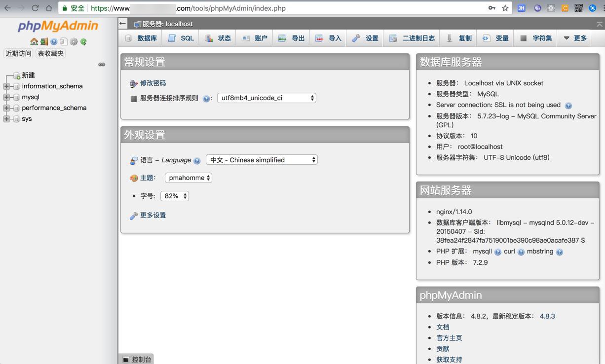
Task: Click the new database icon beside 新建
Action: 17,75
